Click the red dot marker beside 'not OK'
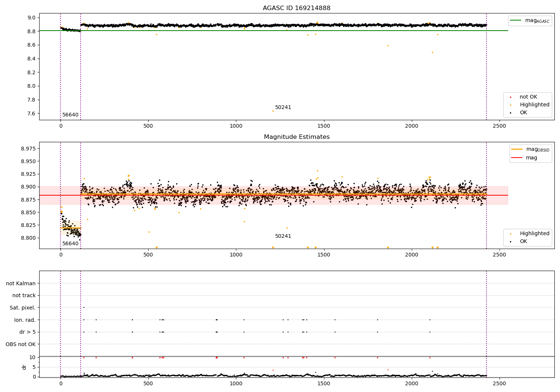The image size is (560, 392). tap(510, 97)
